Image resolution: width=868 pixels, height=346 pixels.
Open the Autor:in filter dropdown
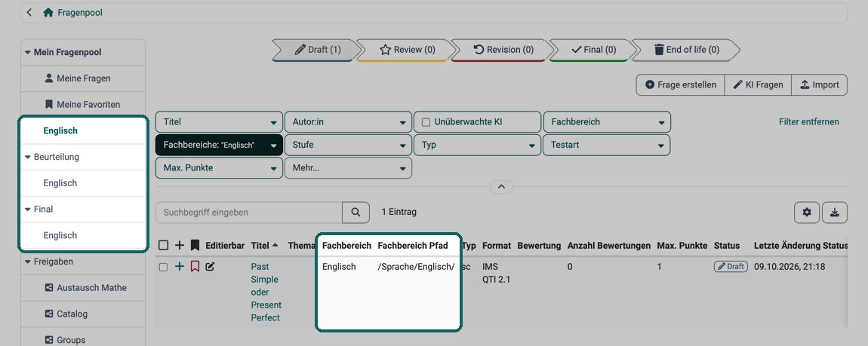tap(348, 122)
